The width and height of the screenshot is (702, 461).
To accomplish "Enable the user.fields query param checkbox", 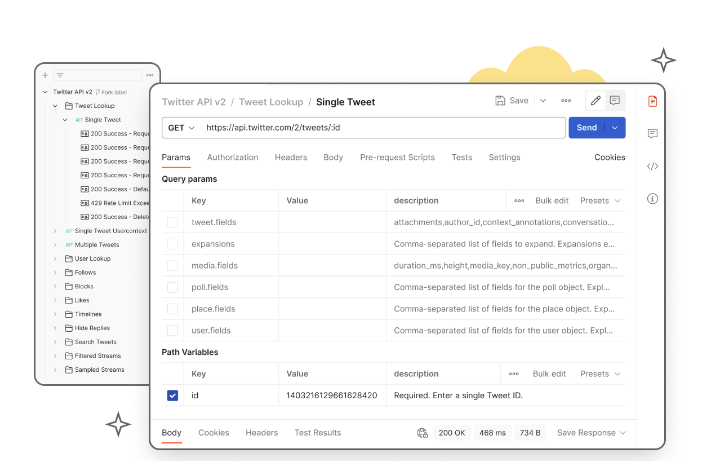I will pos(172,330).
